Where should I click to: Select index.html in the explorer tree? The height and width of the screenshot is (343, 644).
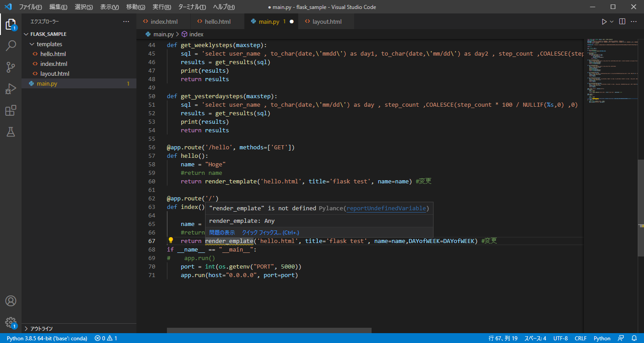coord(53,64)
